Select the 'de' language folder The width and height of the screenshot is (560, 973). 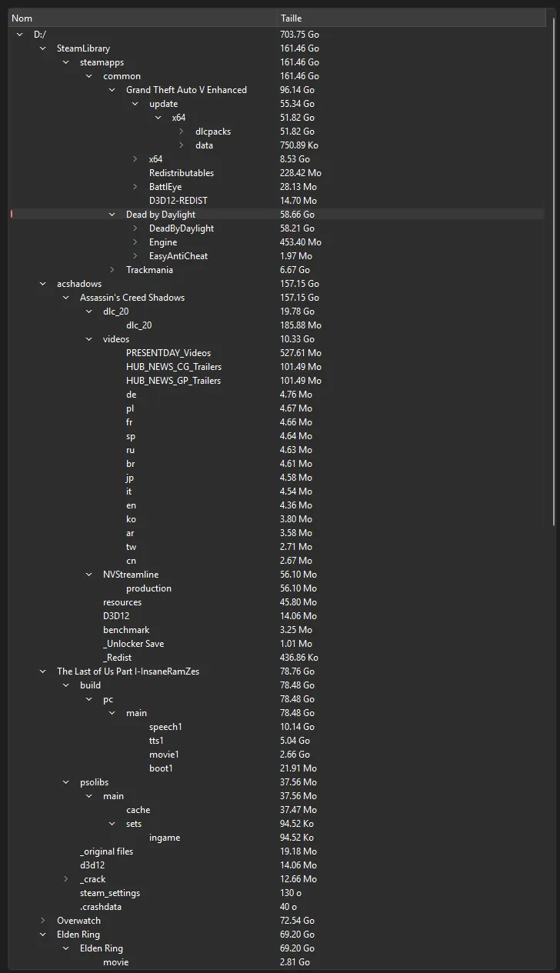click(277, 395)
